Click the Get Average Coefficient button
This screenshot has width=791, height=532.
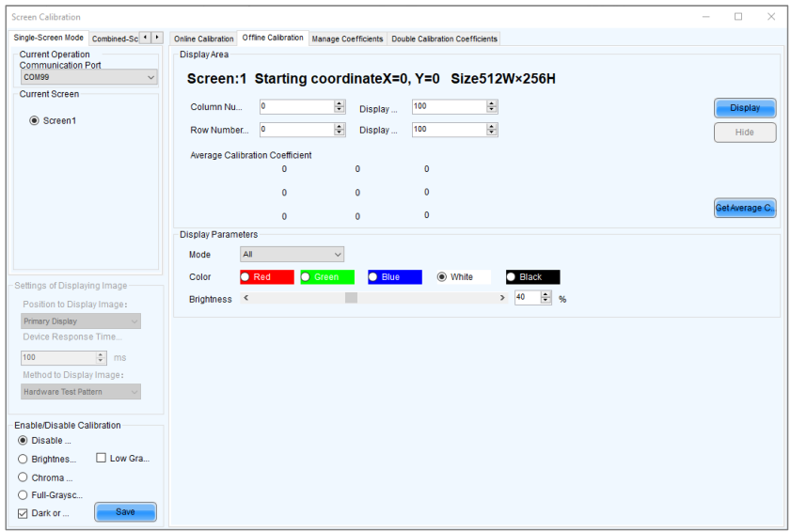[745, 208]
